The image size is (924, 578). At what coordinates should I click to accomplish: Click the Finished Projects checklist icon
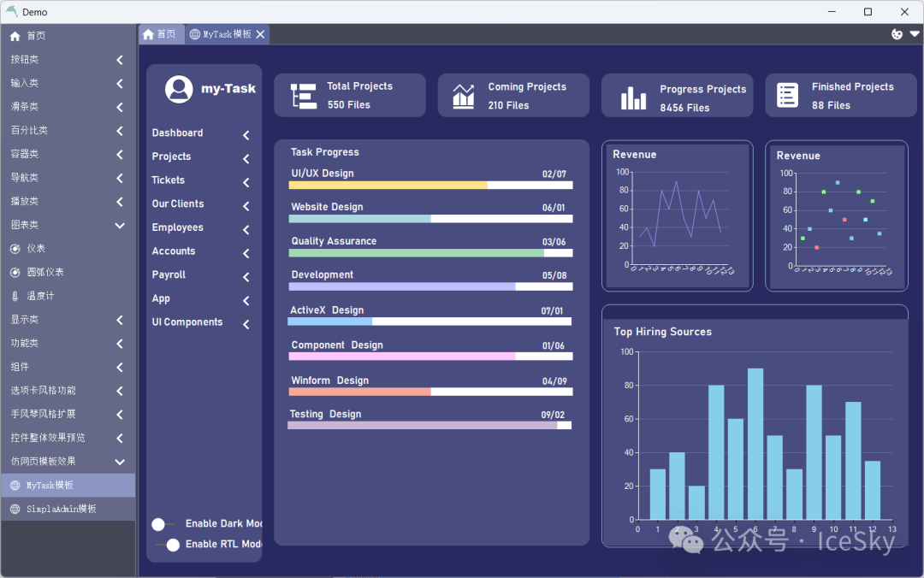(x=787, y=96)
